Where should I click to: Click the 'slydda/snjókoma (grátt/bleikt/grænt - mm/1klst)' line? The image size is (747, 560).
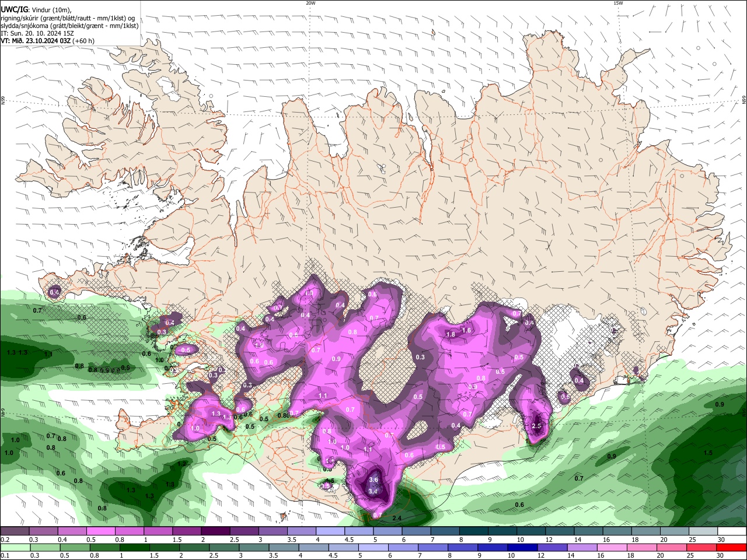click(x=69, y=26)
